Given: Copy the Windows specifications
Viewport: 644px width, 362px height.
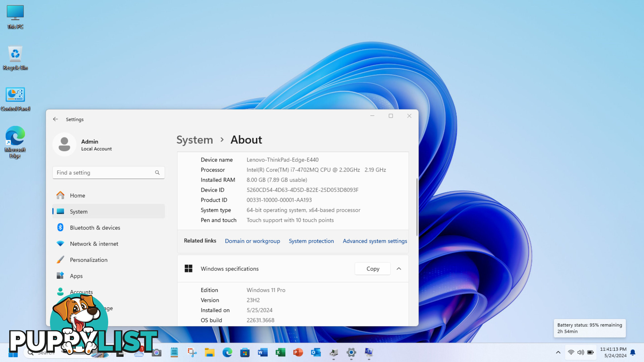Looking at the screenshot, I should point(372,268).
